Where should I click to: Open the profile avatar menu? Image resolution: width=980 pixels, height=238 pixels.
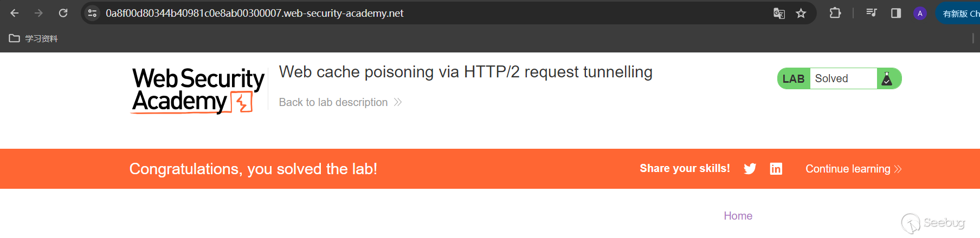coord(920,14)
